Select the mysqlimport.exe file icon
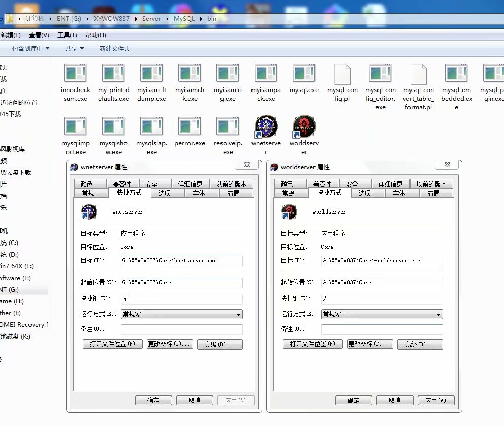Image resolution: width=504 pixels, height=426 pixels. click(75, 126)
